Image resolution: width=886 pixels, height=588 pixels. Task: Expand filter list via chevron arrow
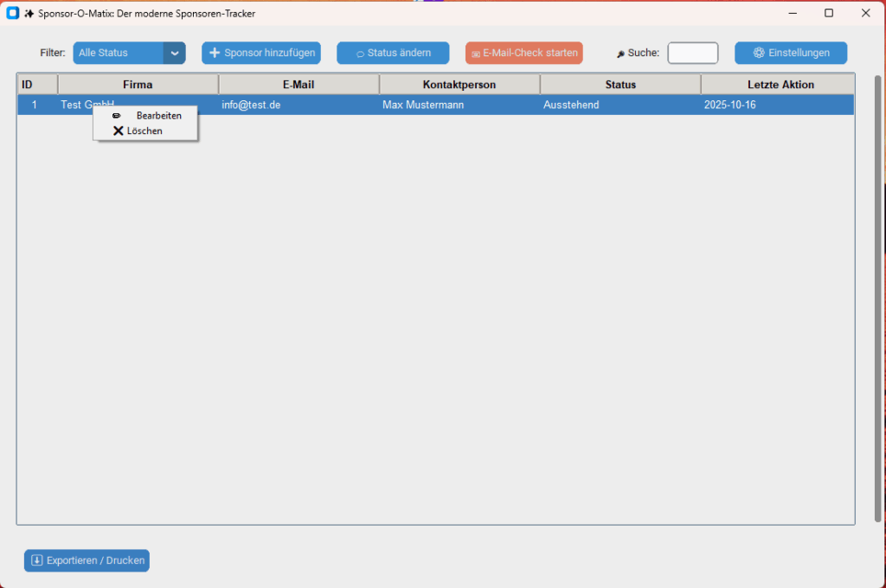click(175, 53)
